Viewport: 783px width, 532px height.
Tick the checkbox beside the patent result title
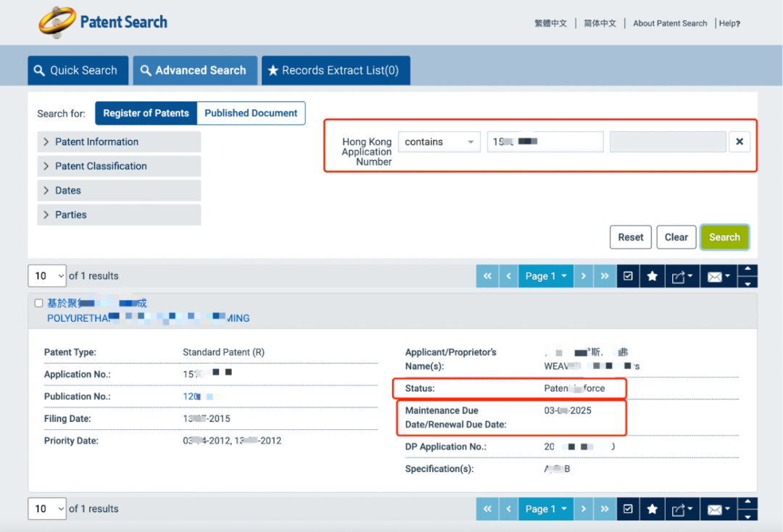pyautogui.click(x=39, y=304)
